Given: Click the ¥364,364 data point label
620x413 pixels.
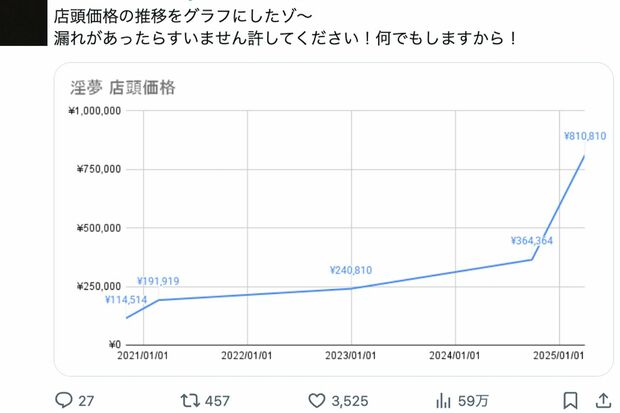Looking at the screenshot, I should point(530,240).
